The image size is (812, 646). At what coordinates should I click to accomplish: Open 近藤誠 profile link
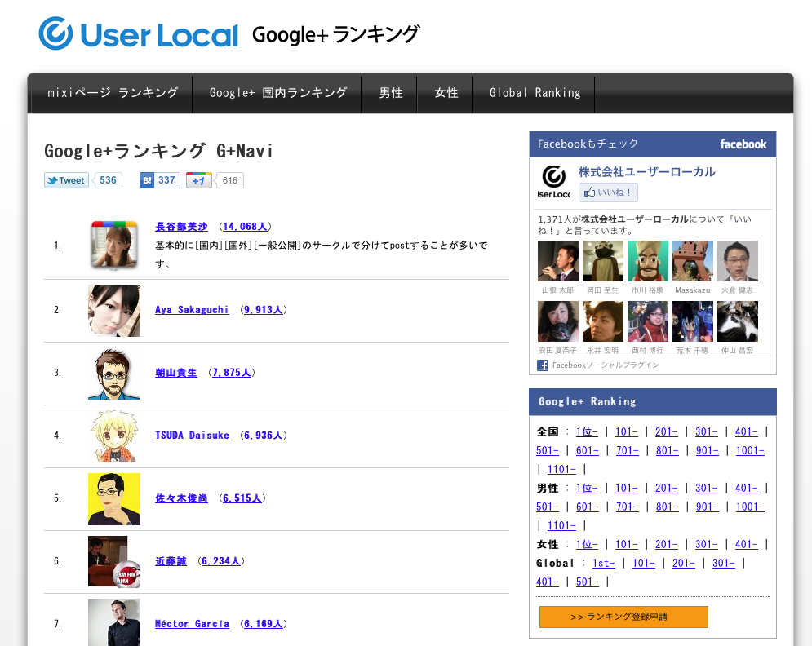coord(171,561)
